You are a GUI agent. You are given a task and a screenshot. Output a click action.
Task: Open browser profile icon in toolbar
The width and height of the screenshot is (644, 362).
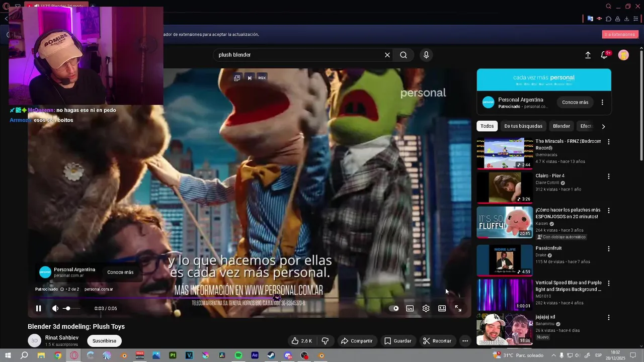point(617,19)
